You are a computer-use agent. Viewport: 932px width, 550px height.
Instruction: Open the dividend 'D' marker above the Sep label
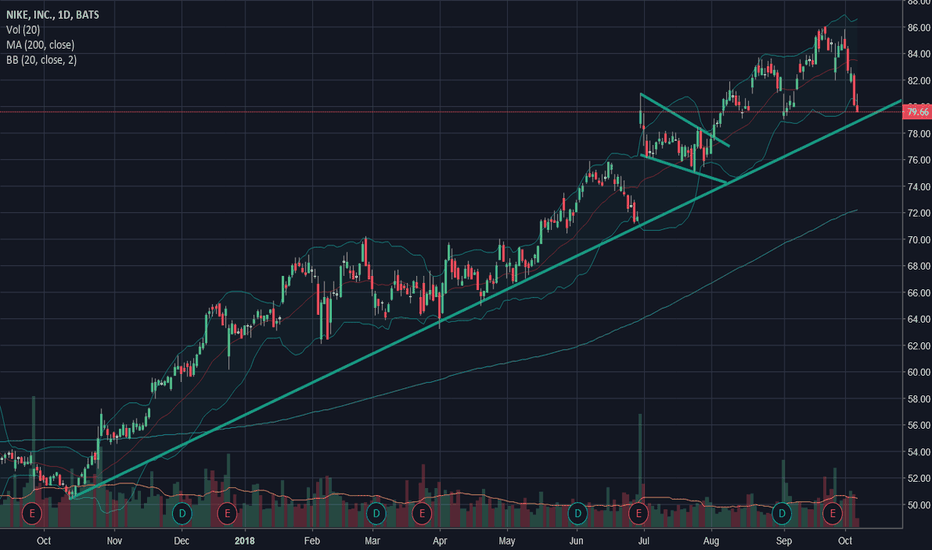782,513
